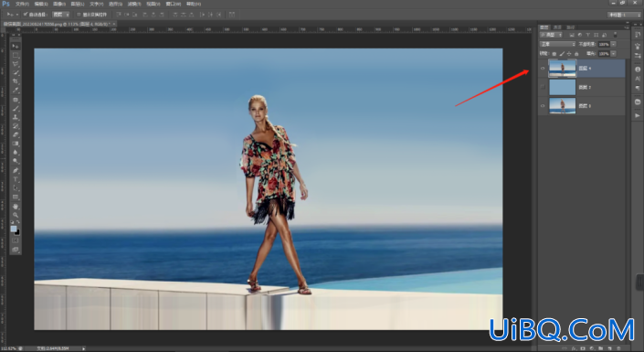Select the Pen tool
The image size is (644, 352).
coord(16,170)
